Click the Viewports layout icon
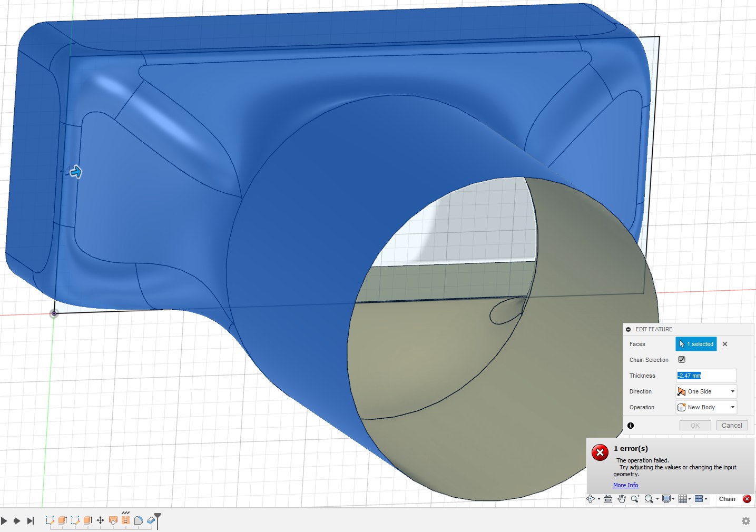Viewport: 756px width, 532px height. click(x=699, y=499)
